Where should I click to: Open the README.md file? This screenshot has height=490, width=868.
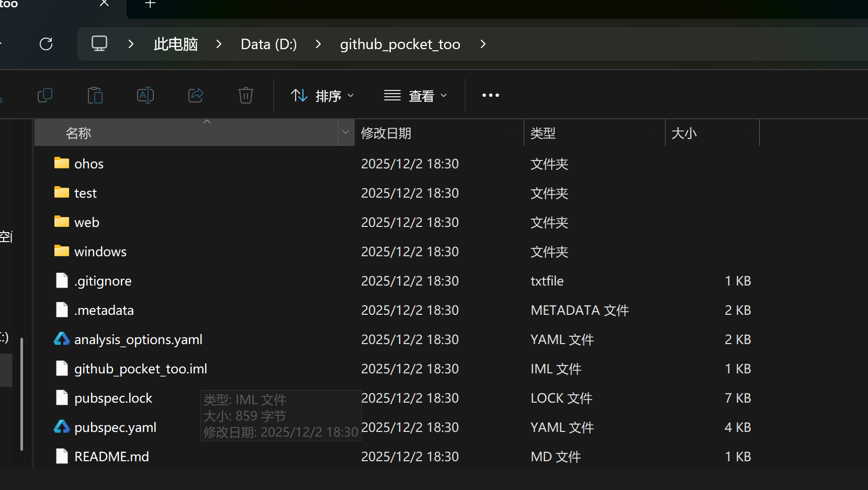(x=111, y=456)
